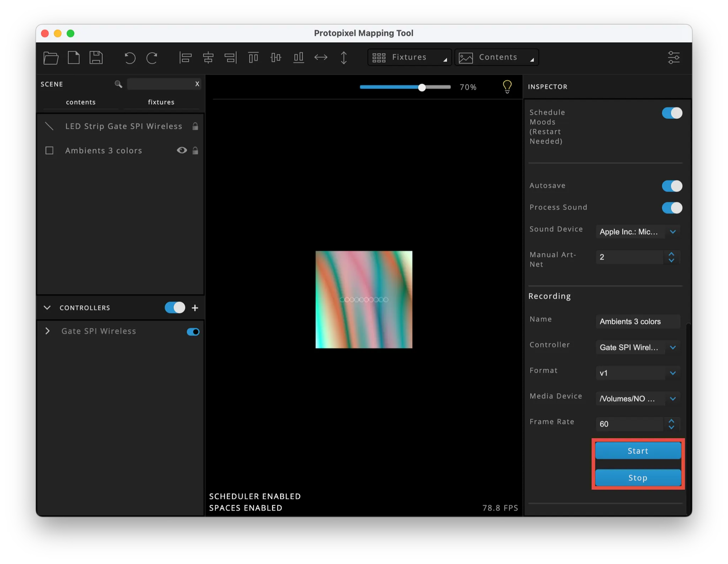Toggle the Gate SPI Wireless controller switch
The width and height of the screenshot is (728, 564).
coord(193,332)
